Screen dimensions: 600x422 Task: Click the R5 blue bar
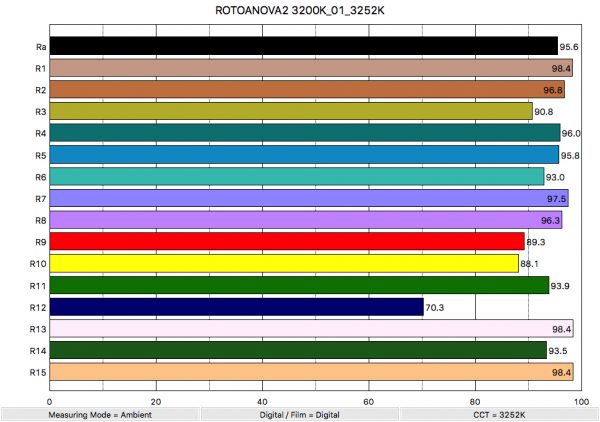click(x=304, y=155)
